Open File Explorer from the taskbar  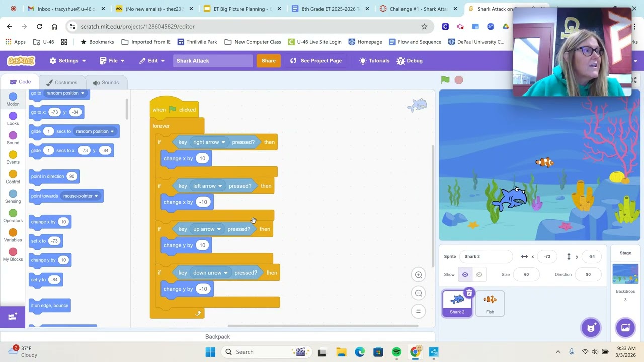tap(341, 352)
